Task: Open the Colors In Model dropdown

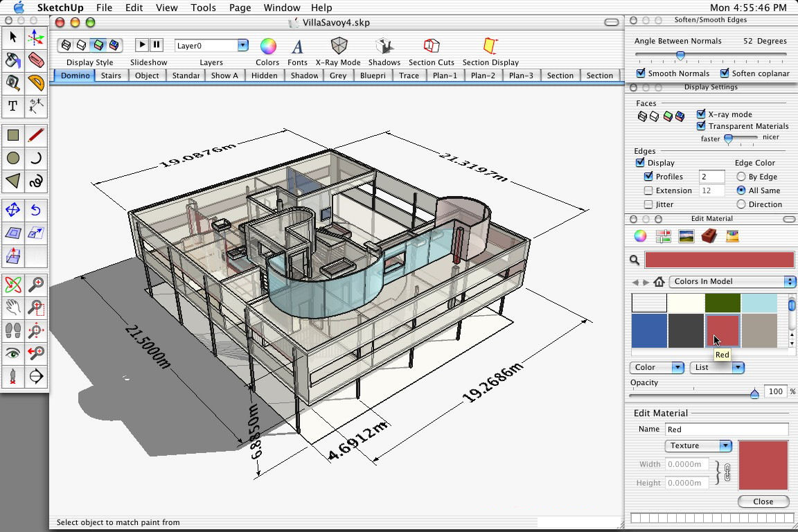Action: (732, 281)
